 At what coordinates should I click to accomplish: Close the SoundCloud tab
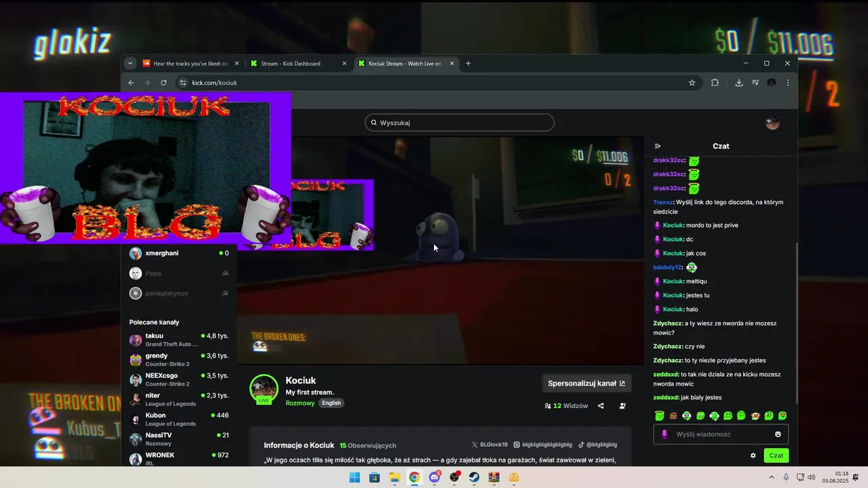237,64
